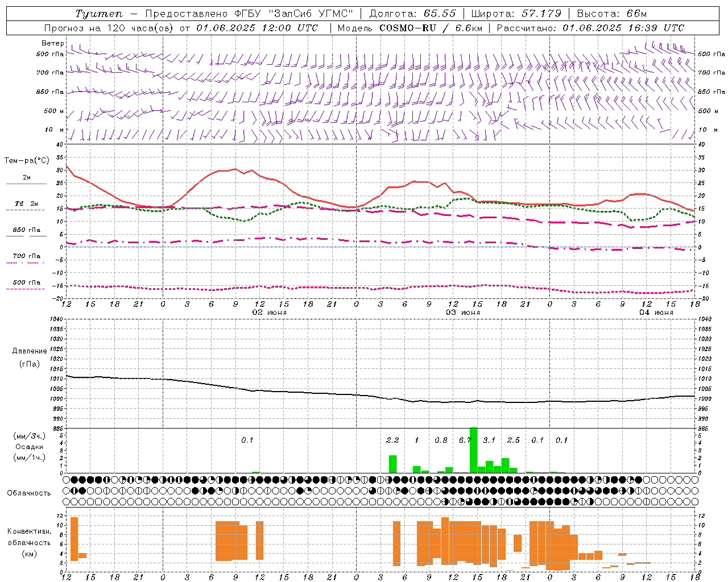The image size is (728, 582).
Task: Select the "Td 2м" dew point legend entry
Action: tap(27, 203)
